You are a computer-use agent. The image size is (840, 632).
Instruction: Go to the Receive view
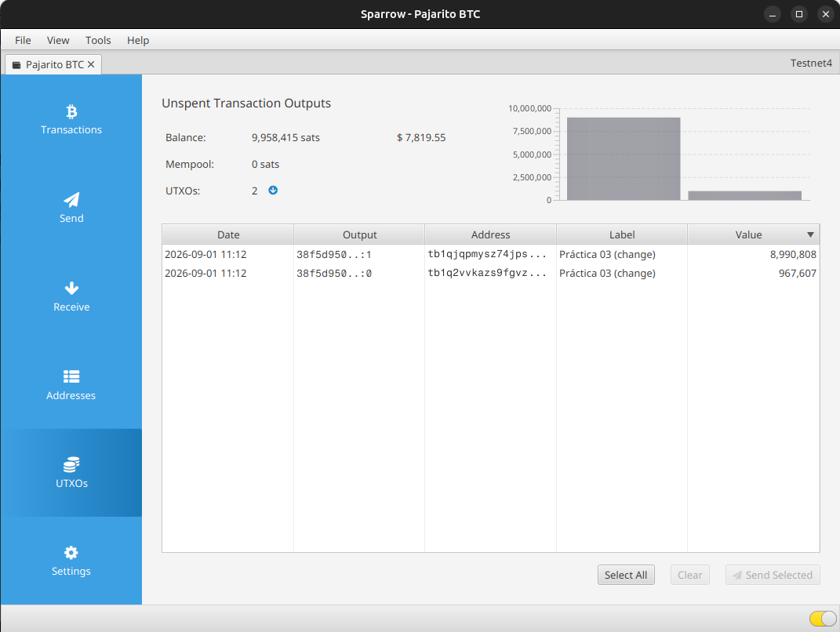(x=71, y=296)
